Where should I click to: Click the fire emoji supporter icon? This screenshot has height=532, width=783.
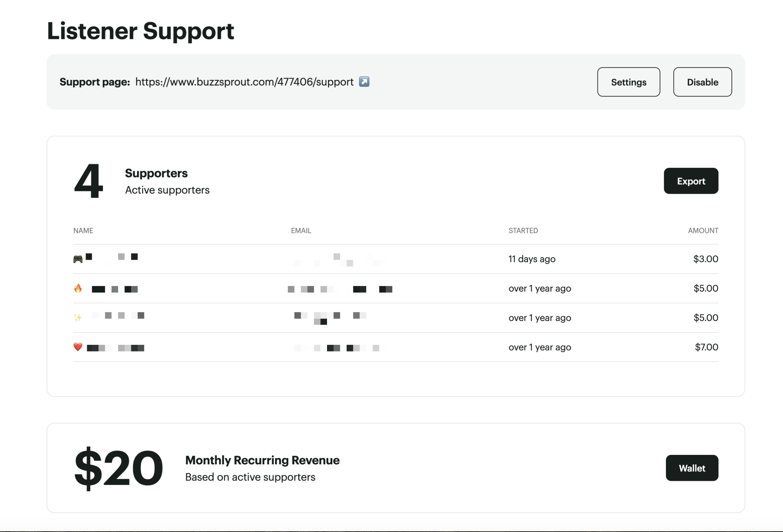tap(78, 288)
